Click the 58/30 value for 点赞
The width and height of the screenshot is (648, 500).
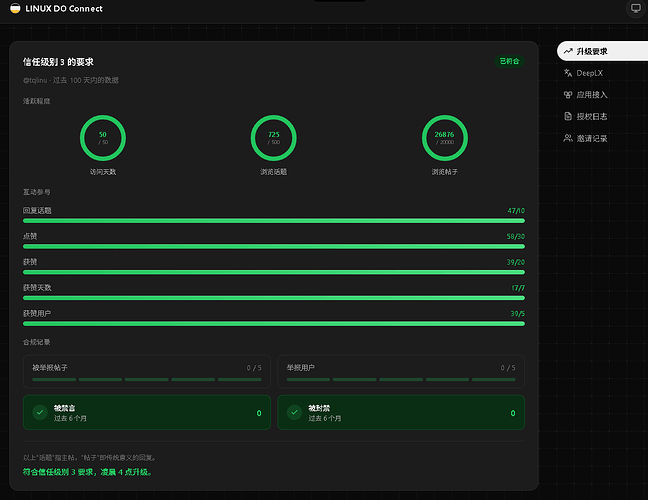coord(516,236)
